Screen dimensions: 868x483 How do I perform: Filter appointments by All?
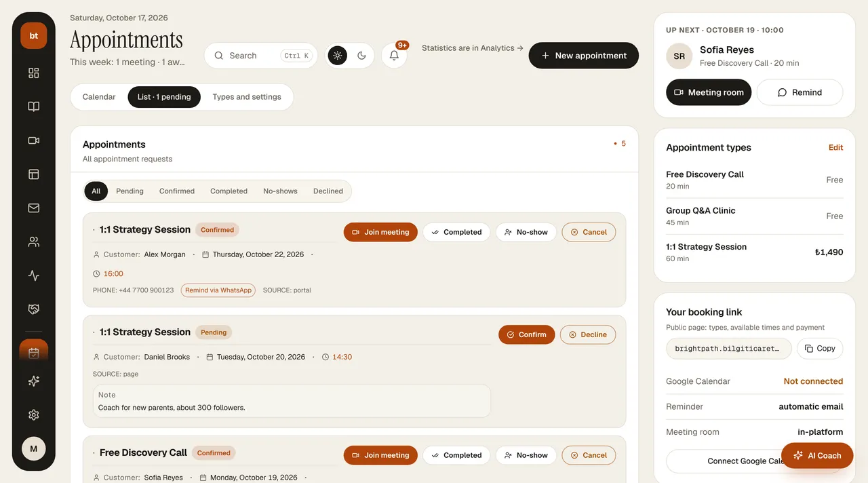click(x=96, y=191)
